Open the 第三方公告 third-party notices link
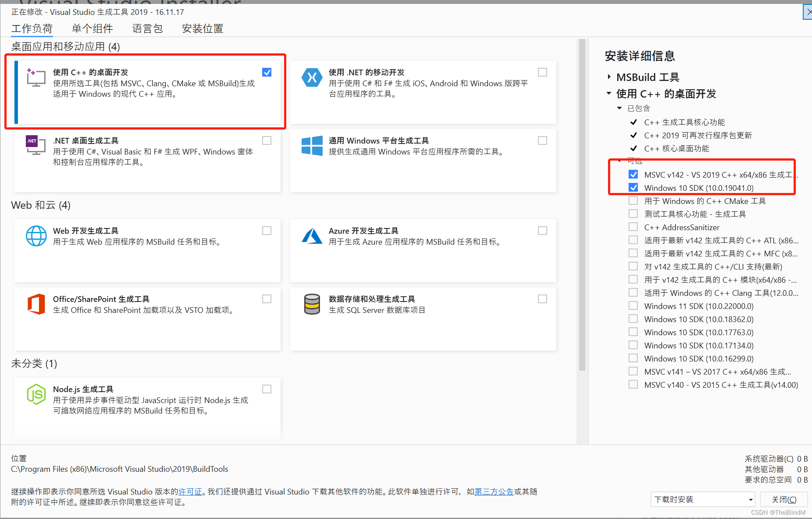Image resolution: width=812 pixels, height=519 pixels. click(494, 491)
